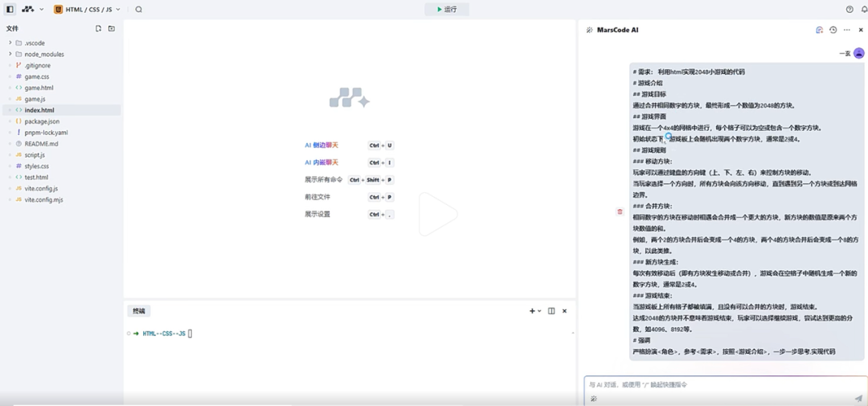Send the chat message with arrow icon

(858, 398)
